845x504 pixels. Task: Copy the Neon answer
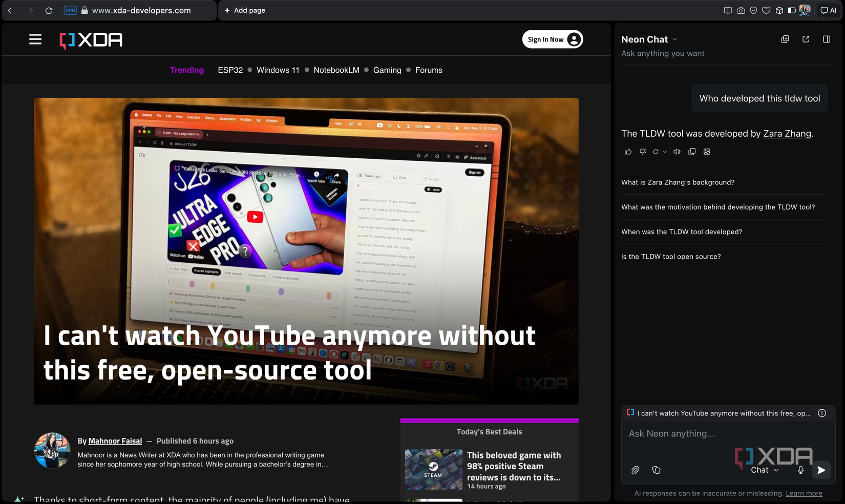pyautogui.click(x=692, y=152)
